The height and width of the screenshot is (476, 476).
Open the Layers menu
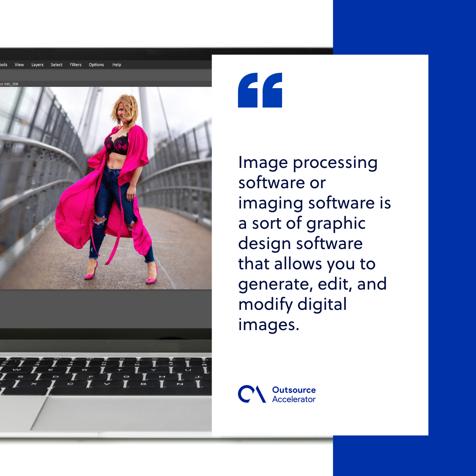pos(37,64)
